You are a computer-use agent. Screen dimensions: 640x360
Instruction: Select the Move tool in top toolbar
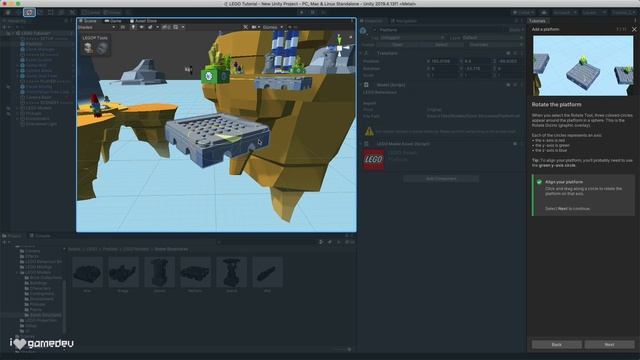click(x=18, y=12)
